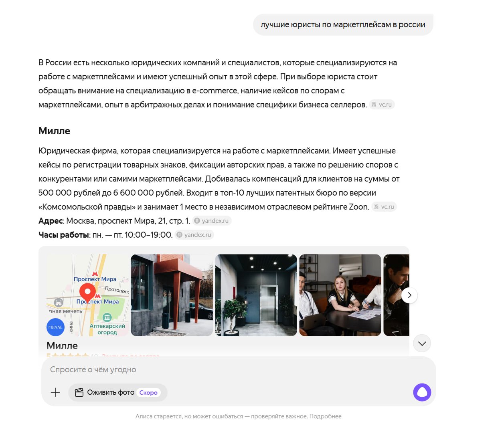The height and width of the screenshot is (426, 504).
Task: Click the 'Скоро' badge
Action: (148, 393)
